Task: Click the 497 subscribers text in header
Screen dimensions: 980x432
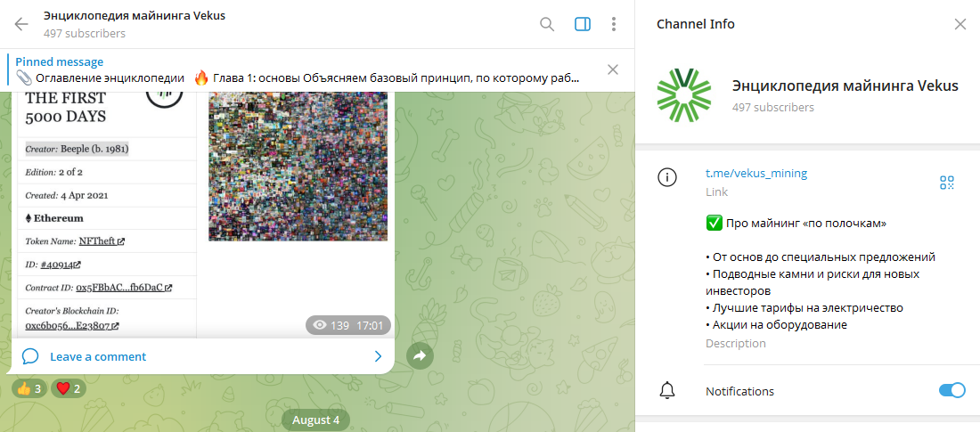Action: (x=85, y=34)
